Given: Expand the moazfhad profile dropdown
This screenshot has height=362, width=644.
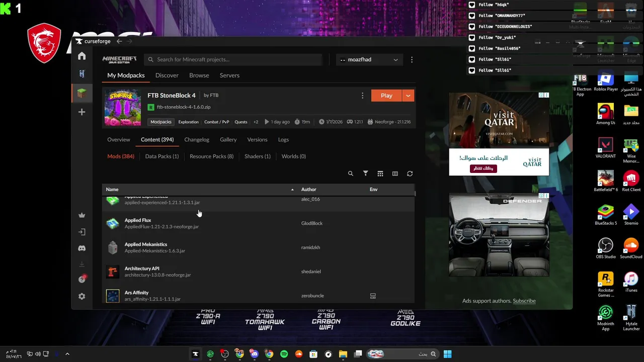Looking at the screenshot, I should (x=369, y=59).
